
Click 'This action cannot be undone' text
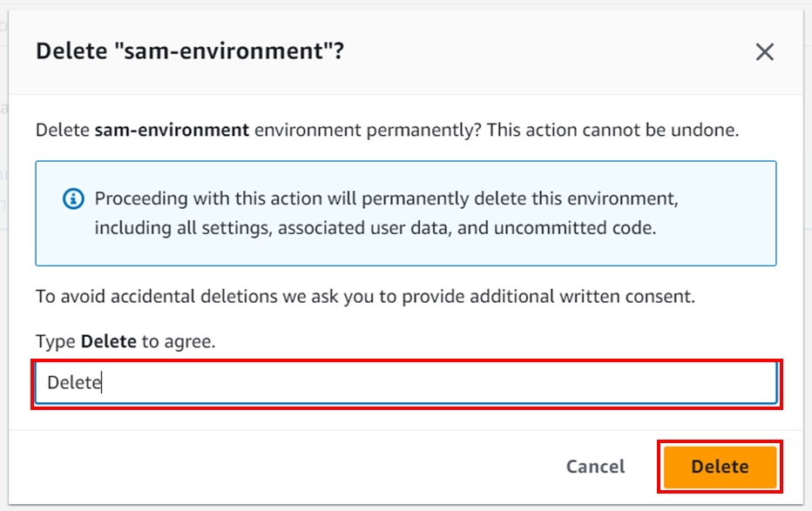612,130
